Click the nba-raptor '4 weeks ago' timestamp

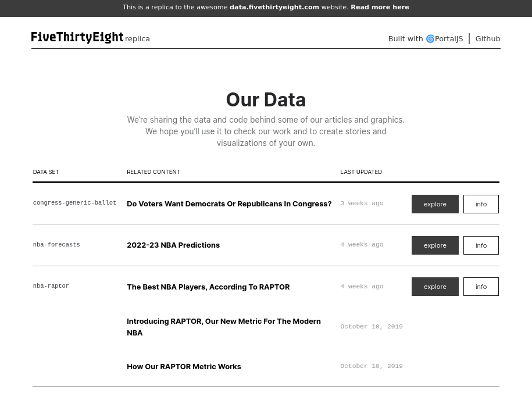pyautogui.click(x=362, y=287)
